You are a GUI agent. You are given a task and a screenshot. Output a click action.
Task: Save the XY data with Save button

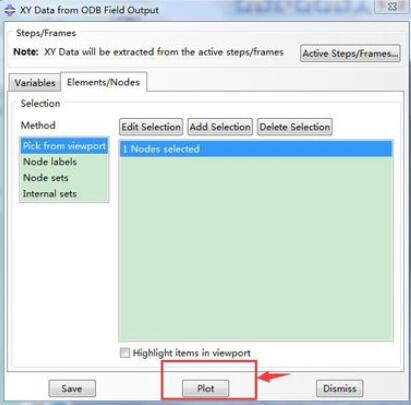point(72,388)
